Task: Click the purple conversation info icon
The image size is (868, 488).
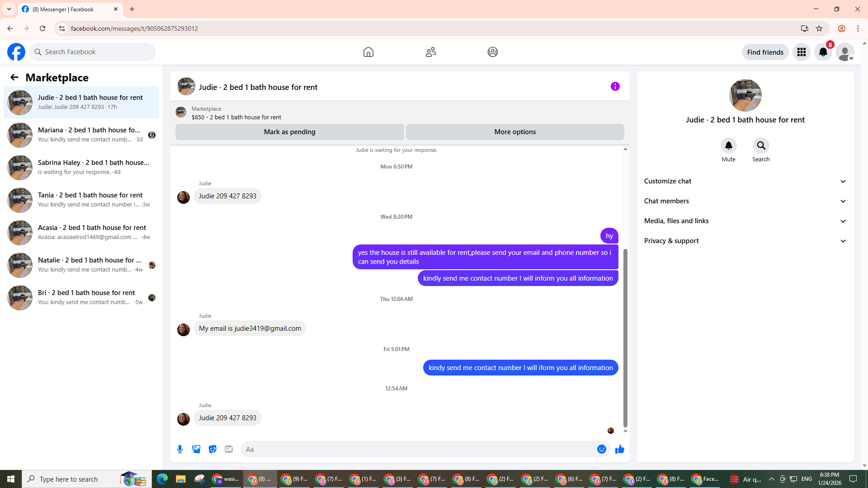Action: [x=615, y=86]
